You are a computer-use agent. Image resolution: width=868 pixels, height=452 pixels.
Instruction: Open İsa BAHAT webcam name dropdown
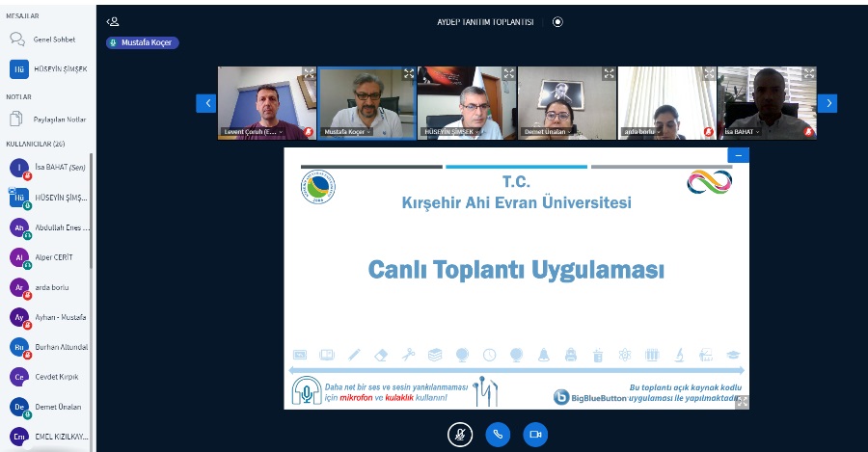point(742,132)
